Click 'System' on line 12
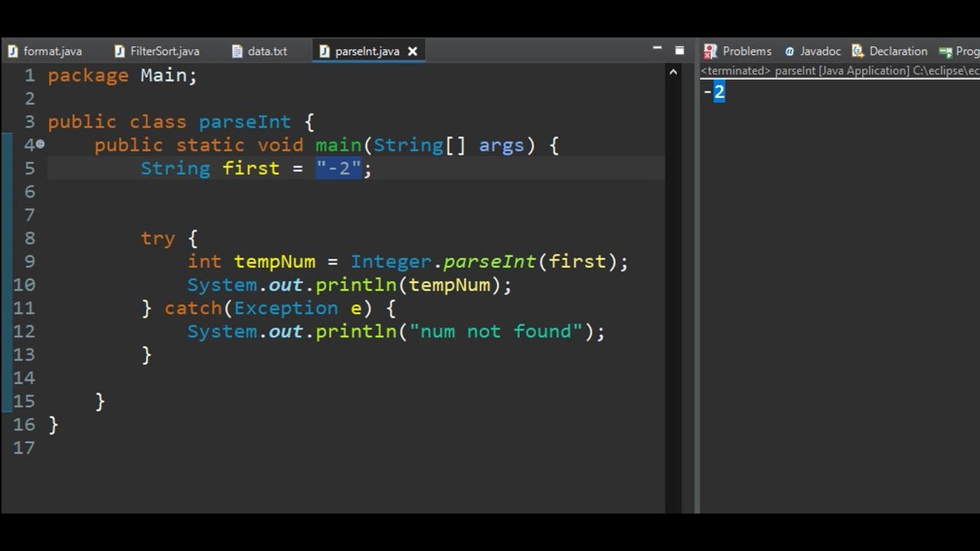980x551 pixels. click(x=222, y=331)
